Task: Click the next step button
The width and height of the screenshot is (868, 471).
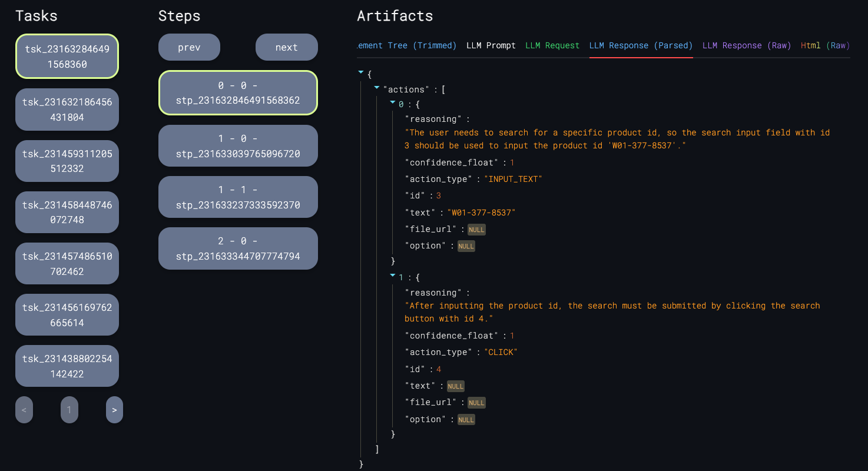Action: [286, 47]
